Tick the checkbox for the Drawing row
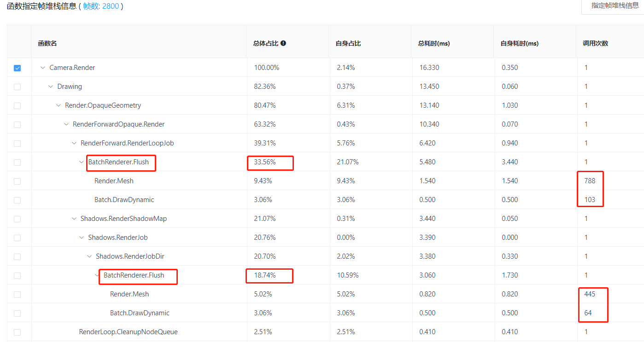 pos(18,87)
